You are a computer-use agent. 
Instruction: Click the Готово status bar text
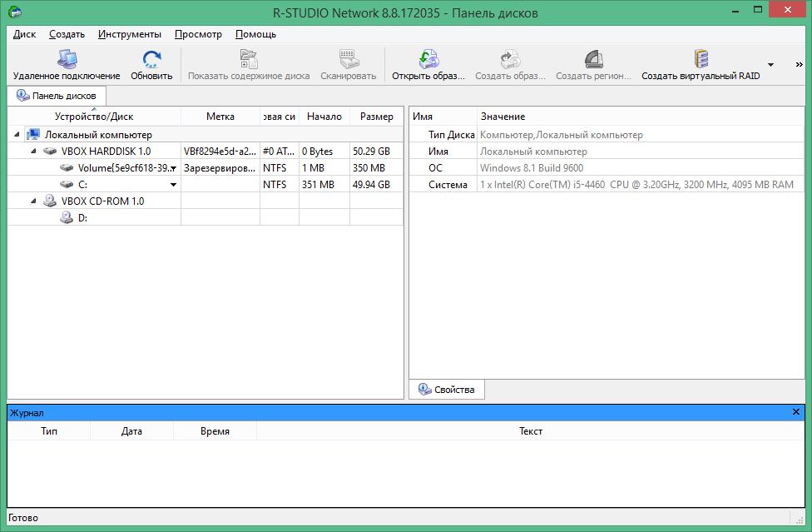point(23,518)
